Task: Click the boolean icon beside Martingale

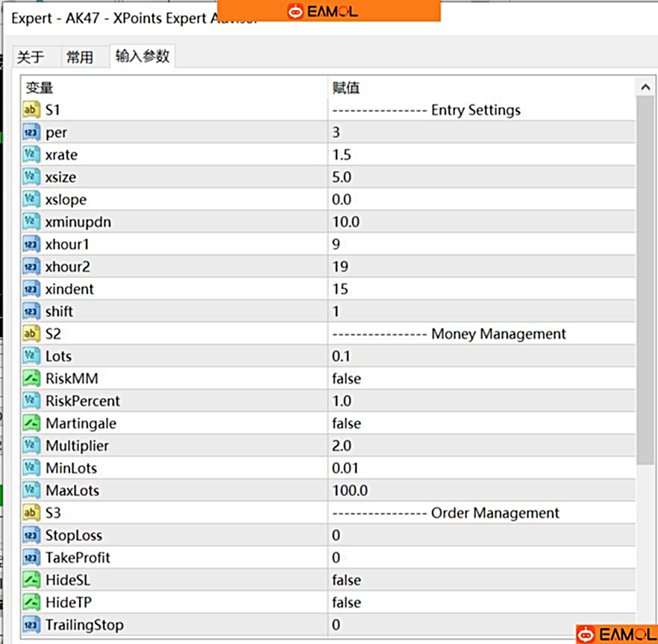Action: pyautogui.click(x=31, y=424)
